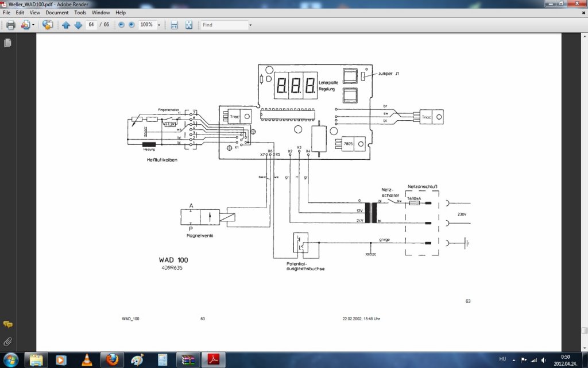Toggle fit one full page view
The image size is (588, 368).
click(x=188, y=25)
